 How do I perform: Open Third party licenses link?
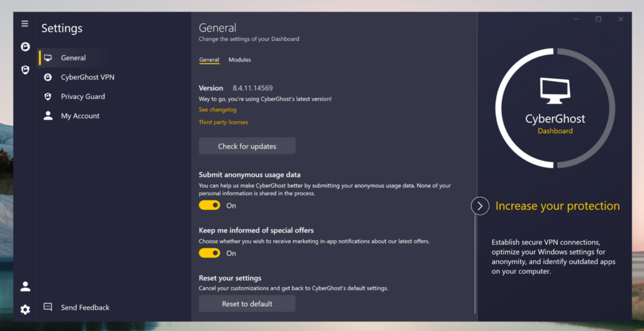[x=223, y=122]
